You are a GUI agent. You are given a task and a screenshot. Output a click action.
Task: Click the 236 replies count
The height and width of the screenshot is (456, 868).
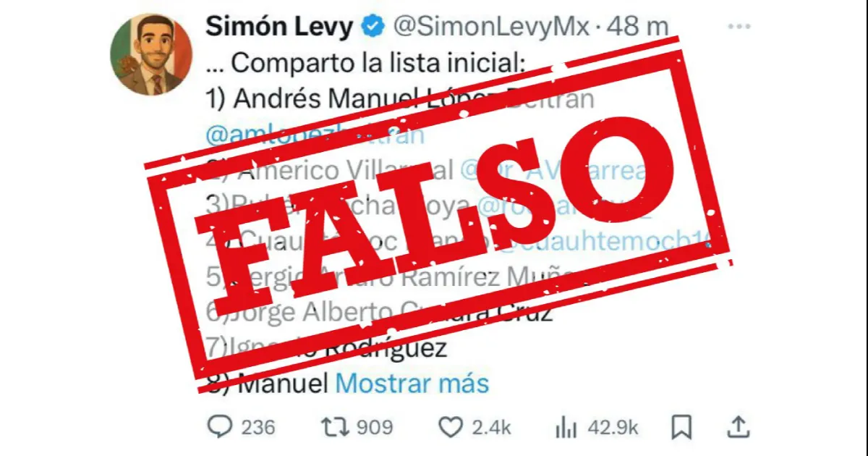(x=258, y=428)
